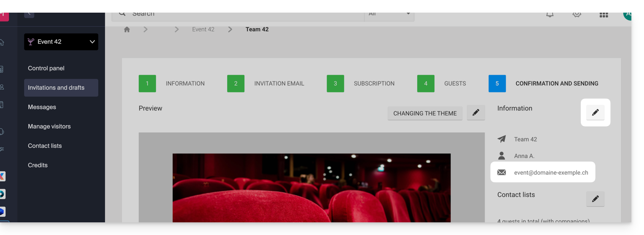The height and width of the screenshot is (235, 644).
Task: Click the pencil icon beside Information
Action: click(595, 113)
